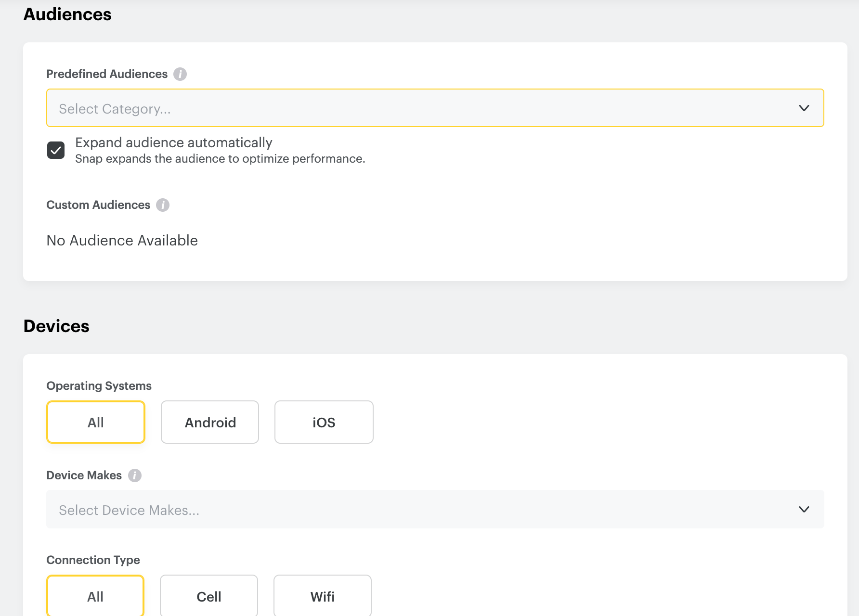Click chevron arrow of Select Category field
This screenshot has height=616, width=859.
pos(804,108)
